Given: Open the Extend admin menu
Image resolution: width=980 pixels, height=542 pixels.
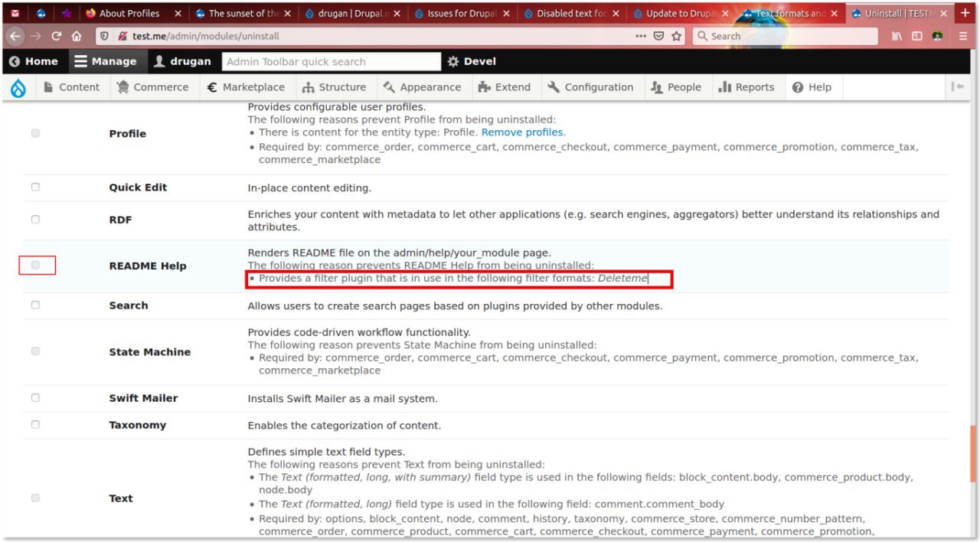Looking at the screenshot, I should click(504, 87).
